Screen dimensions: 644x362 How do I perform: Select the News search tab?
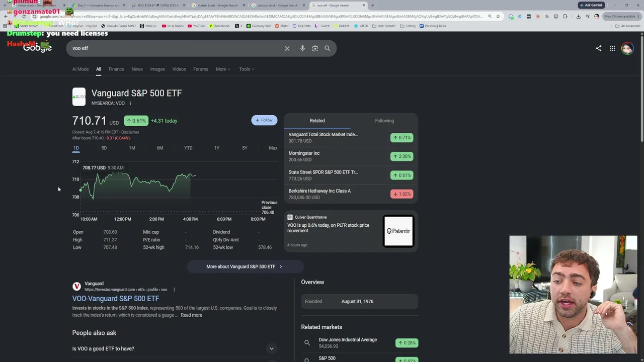(137, 69)
